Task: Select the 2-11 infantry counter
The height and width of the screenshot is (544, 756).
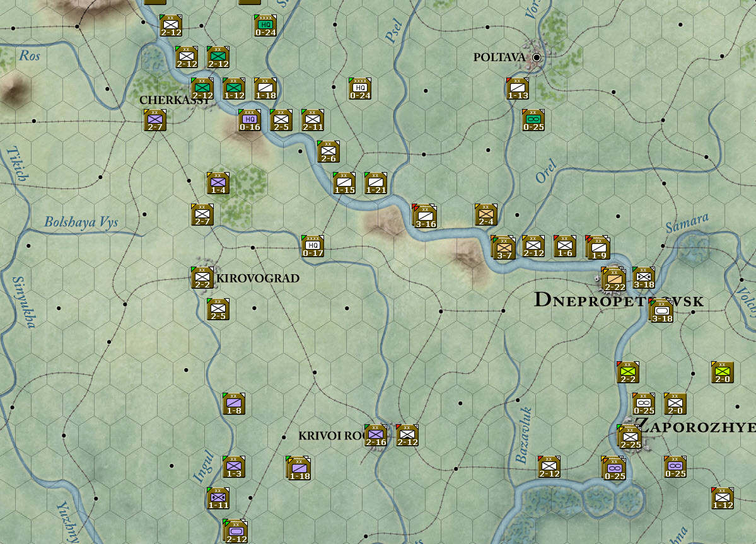Action: pyautogui.click(x=313, y=120)
